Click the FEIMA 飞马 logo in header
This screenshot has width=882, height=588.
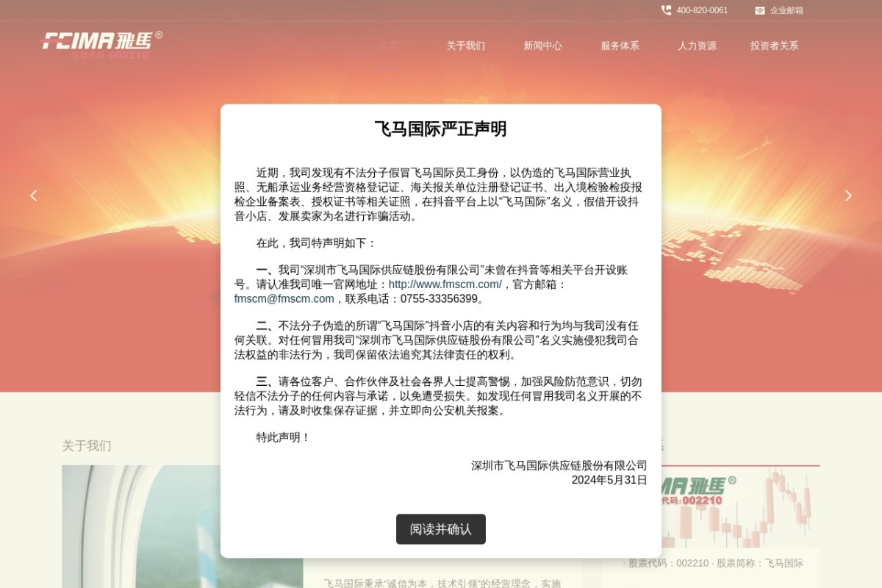(x=102, y=44)
